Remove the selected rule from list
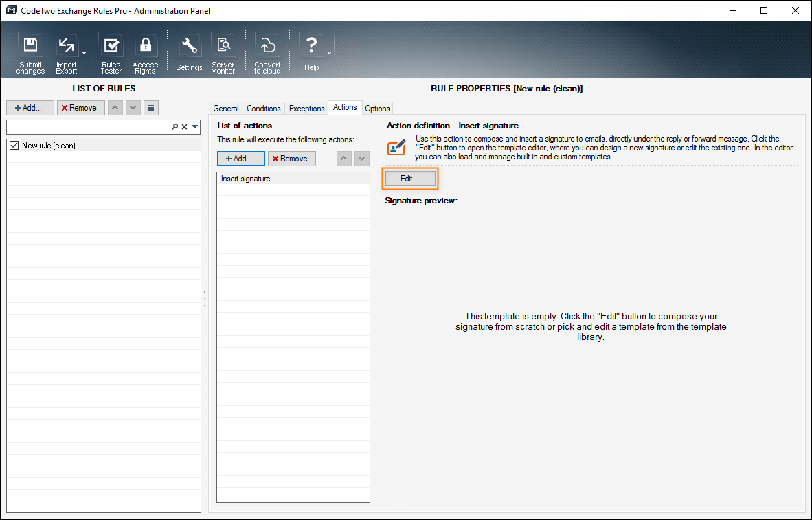Screen dimensions: 812x520 (x=81, y=108)
